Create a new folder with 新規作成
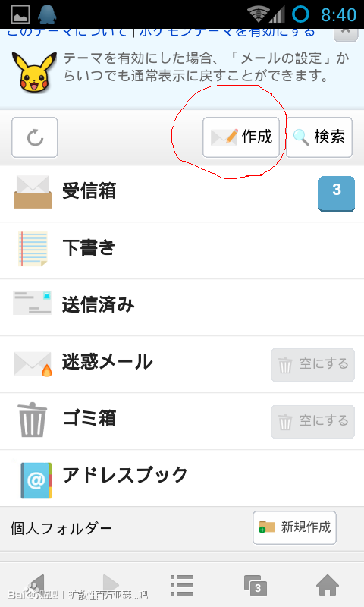364x607 pixels. [x=294, y=527]
